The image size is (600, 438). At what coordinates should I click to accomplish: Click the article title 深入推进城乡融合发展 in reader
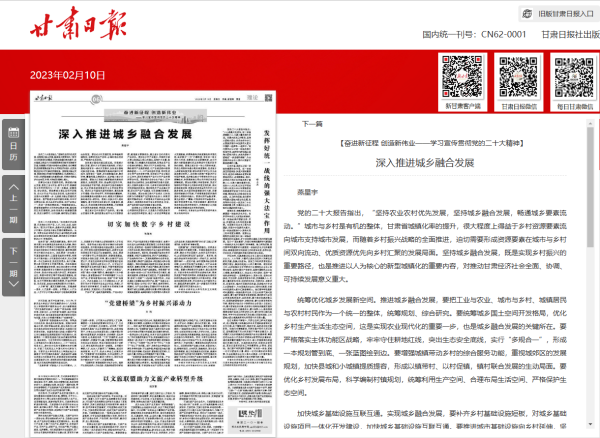coord(425,163)
